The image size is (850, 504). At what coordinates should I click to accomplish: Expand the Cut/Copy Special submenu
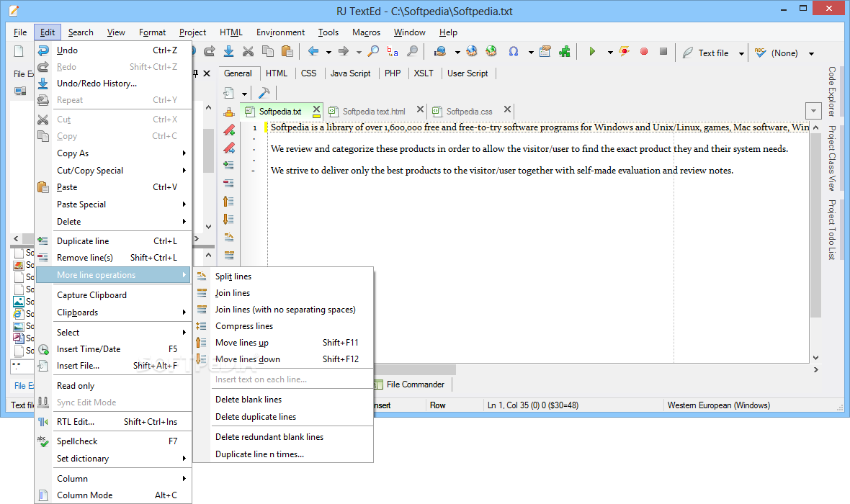(114, 171)
